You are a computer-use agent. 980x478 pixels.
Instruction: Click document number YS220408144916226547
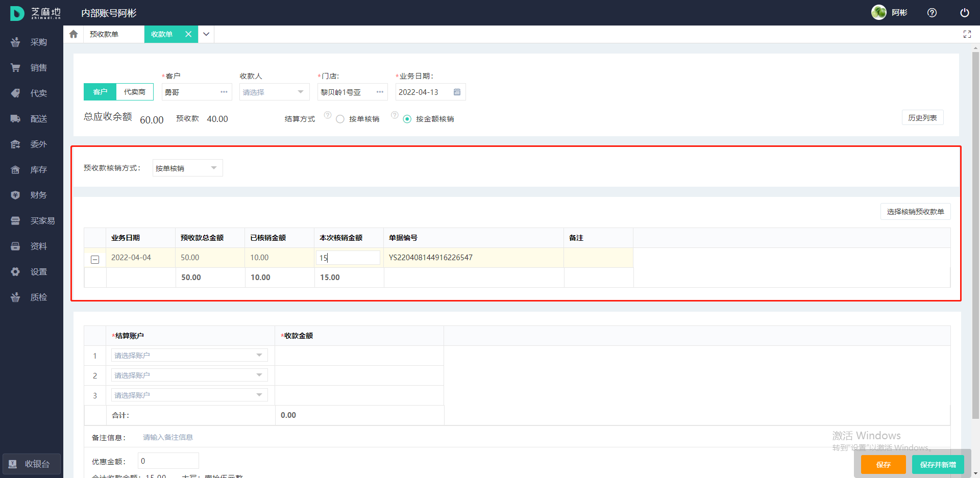430,258
